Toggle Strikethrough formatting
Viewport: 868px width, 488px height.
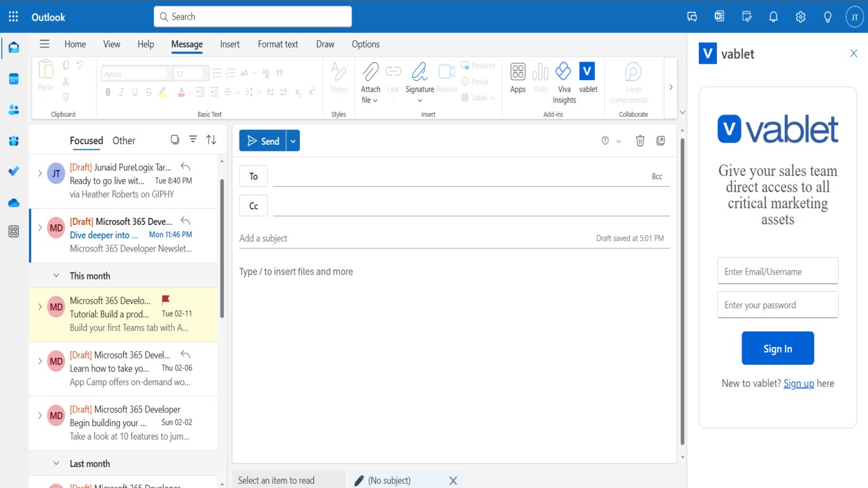pos(149,92)
